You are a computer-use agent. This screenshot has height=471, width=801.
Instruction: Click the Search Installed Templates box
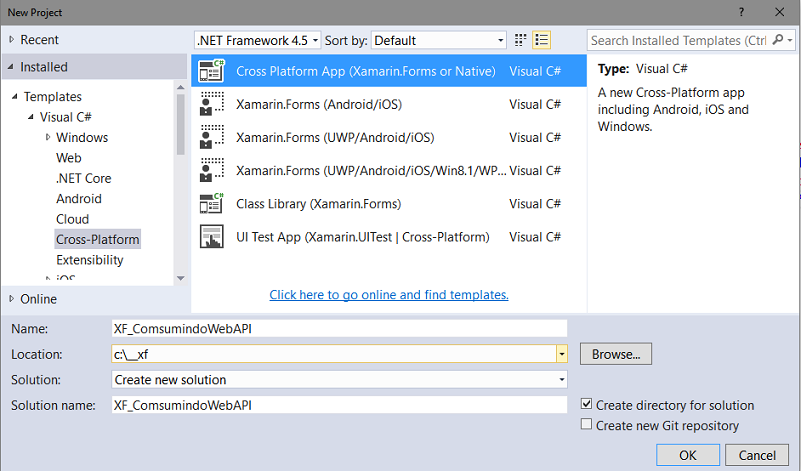click(x=679, y=40)
